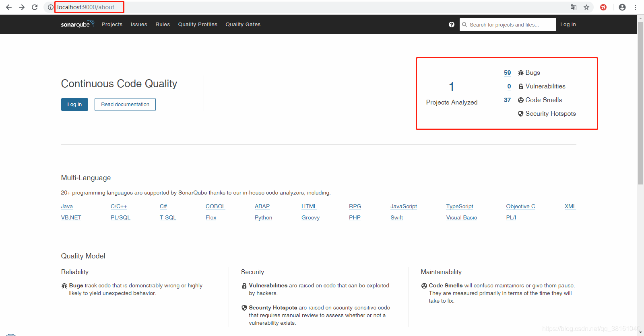This screenshot has height=336, width=644.
Task: Open the HTML language link
Action: click(309, 207)
